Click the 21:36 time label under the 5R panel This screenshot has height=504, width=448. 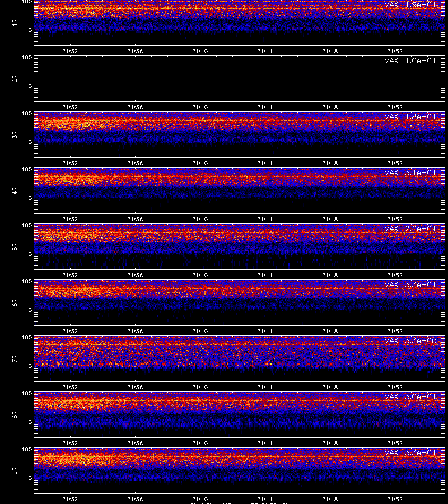pyautogui.click(x=134, y=275)
